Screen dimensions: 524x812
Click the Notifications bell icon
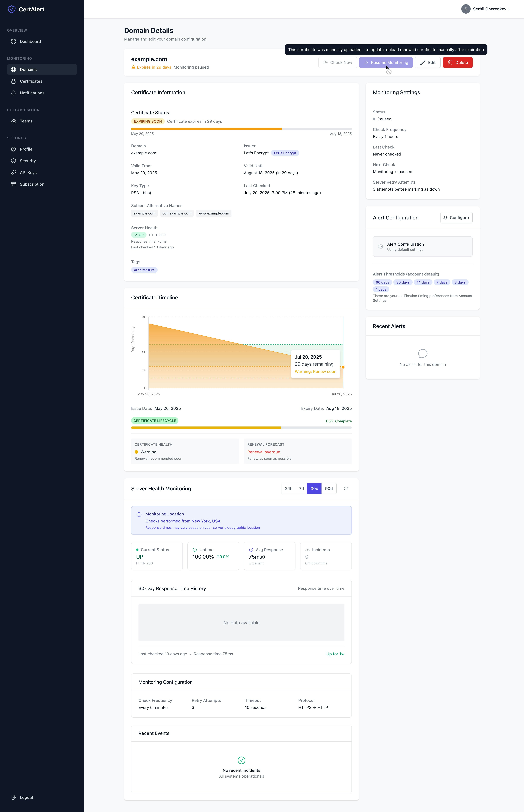(x=13, y=93)
